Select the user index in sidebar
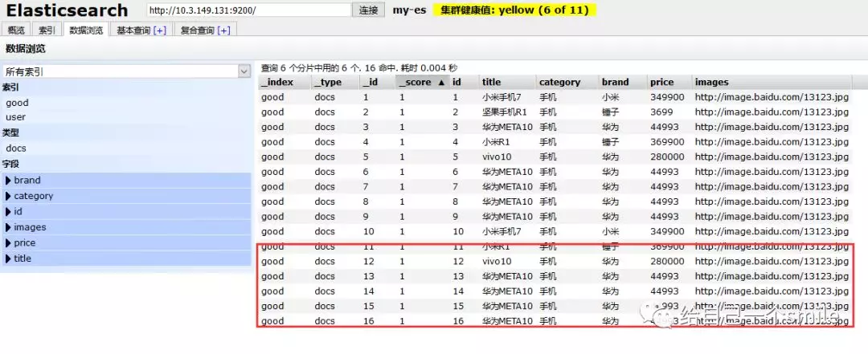 click(15, 117)
